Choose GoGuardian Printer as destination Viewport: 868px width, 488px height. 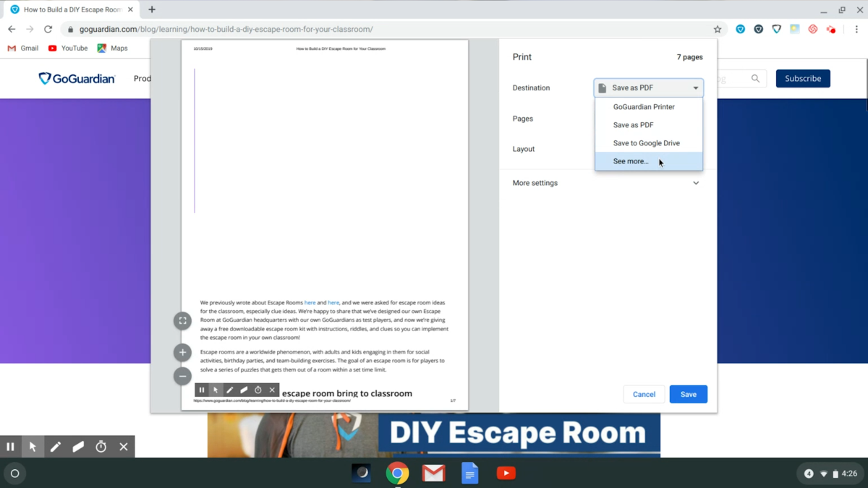click(x=649, y=106)
